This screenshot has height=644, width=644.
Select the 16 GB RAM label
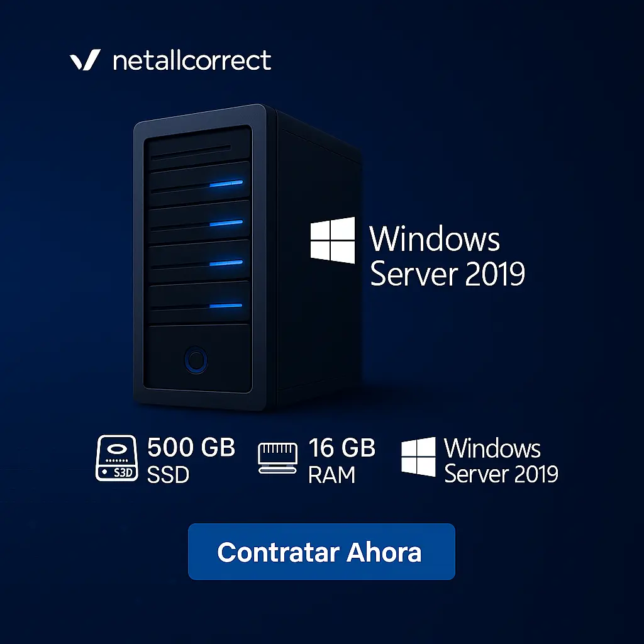341,460
